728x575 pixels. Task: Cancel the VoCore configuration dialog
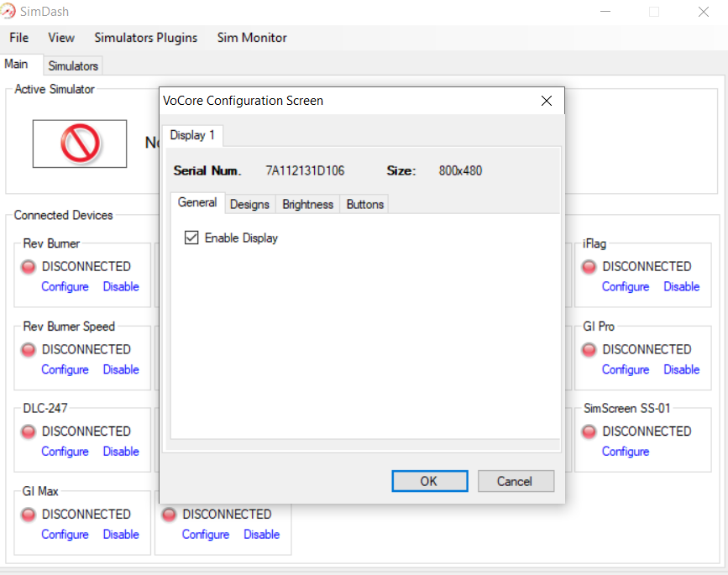[x=516, y=481]
